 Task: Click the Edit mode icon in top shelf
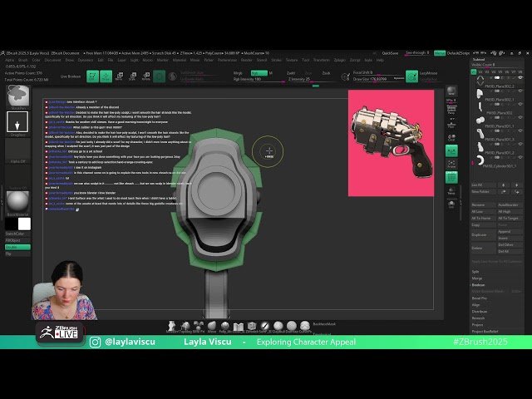92,76
